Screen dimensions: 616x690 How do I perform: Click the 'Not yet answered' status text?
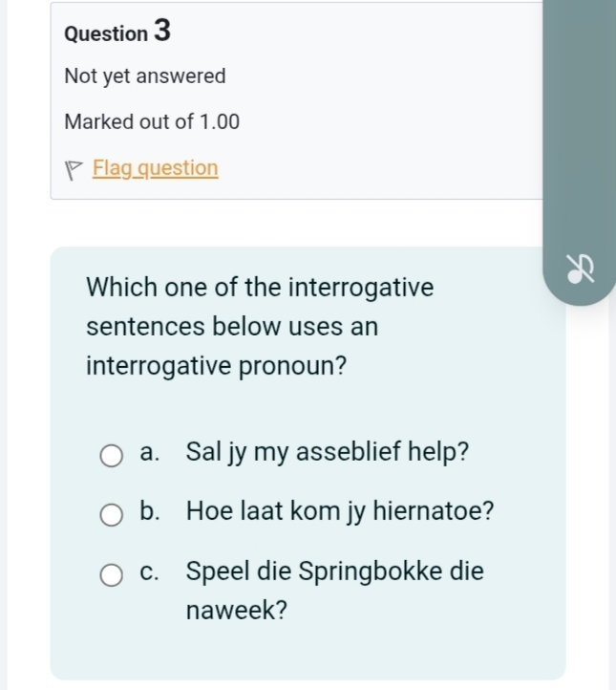pyautogui.click(x=145, y=76)
